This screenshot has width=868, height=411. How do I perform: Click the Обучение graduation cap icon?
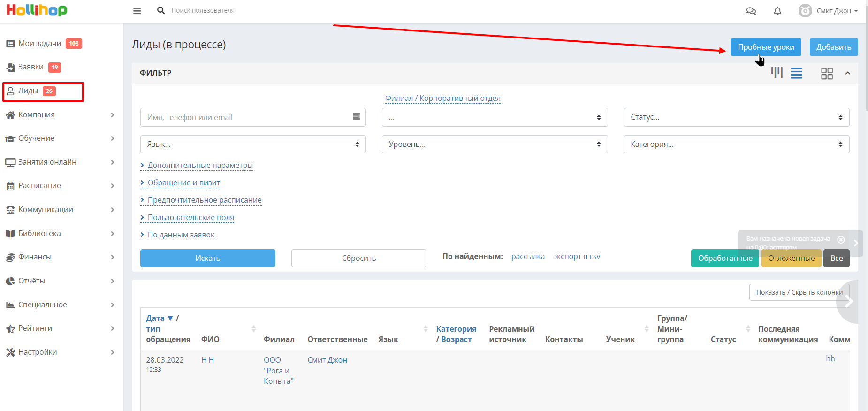point(10,138)
